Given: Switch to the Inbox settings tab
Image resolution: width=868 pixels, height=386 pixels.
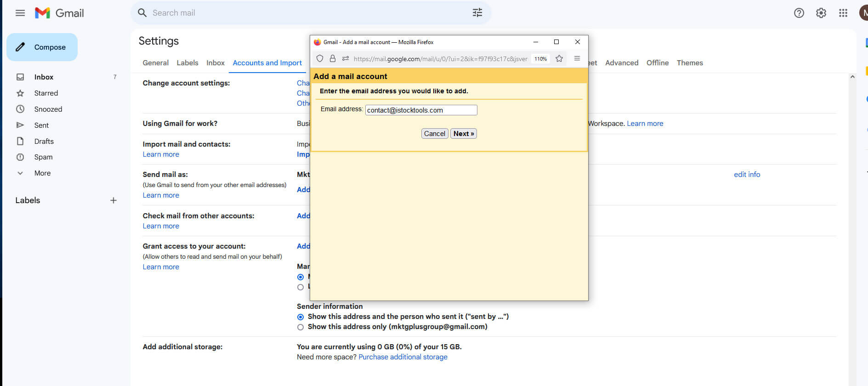Looking at the screenshot, I should click(x=216, y=62).
